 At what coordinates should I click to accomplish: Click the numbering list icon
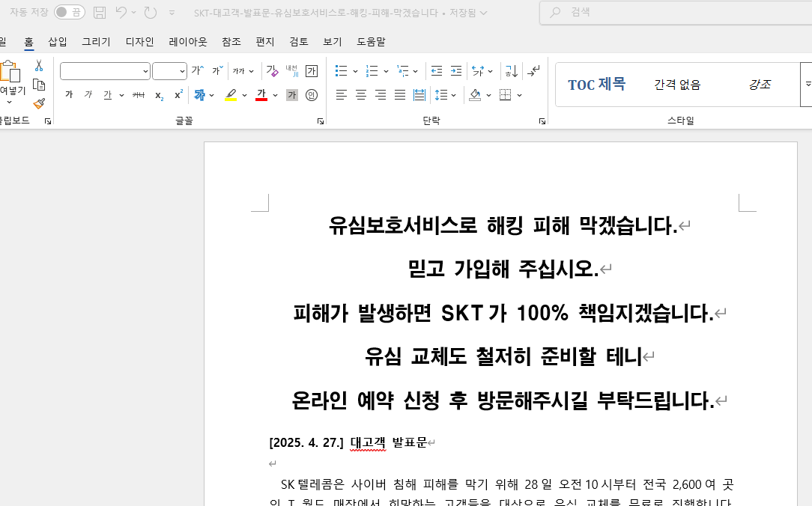pyautogui.click(x=372, y=70)
